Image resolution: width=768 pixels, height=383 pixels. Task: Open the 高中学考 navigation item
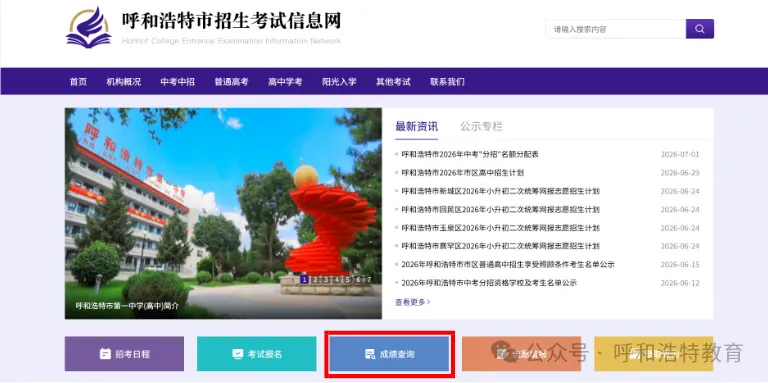pos(285,82)
